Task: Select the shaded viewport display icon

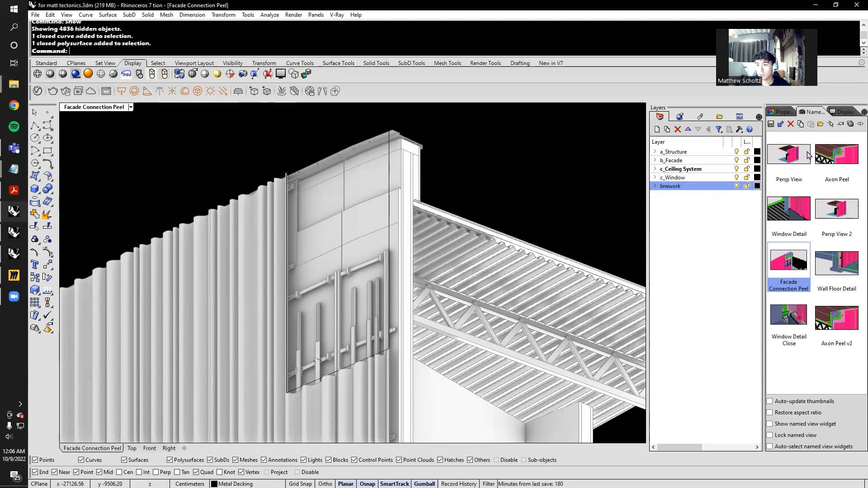Action: tap(50, 73)
